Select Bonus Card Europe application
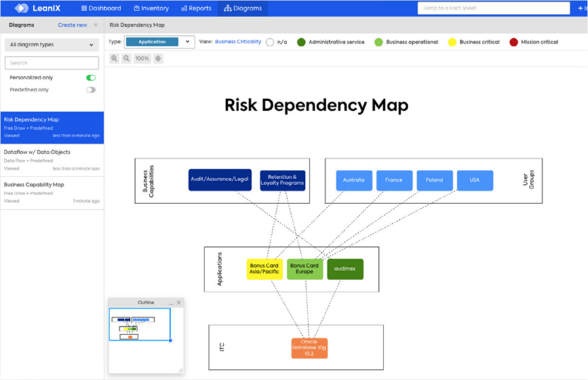Screen dimensions: 588x380 (x=305, y=269)
